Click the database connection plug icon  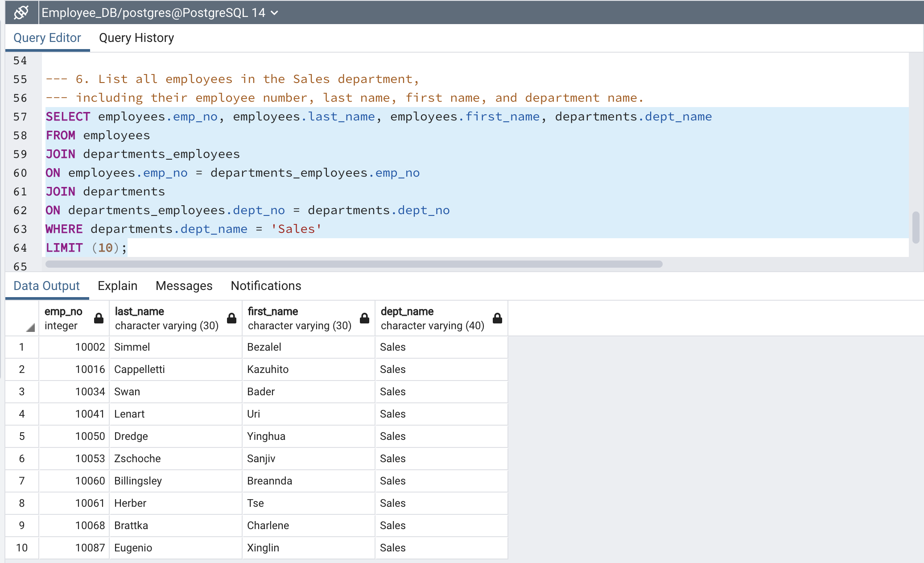point(21,12)
